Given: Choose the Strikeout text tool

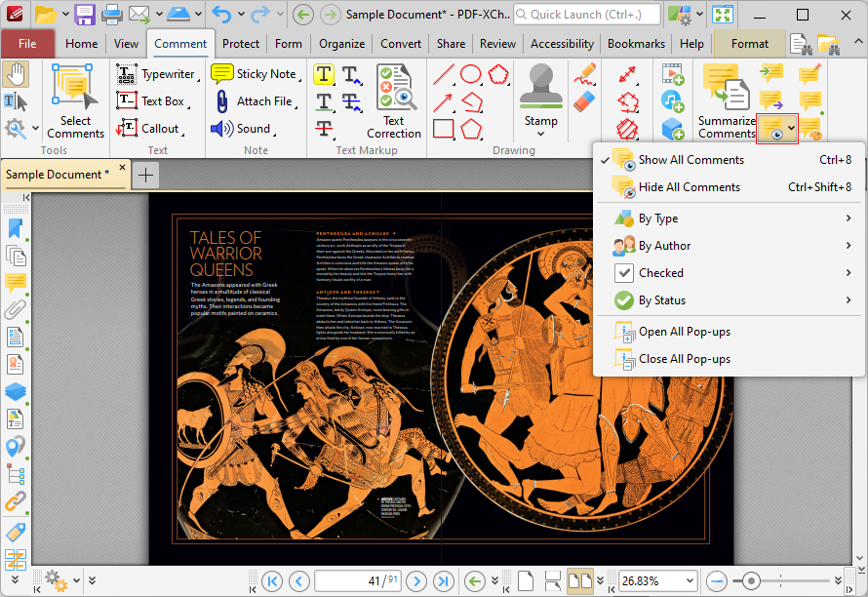Looking at the screenshot, I should (324, 129).
